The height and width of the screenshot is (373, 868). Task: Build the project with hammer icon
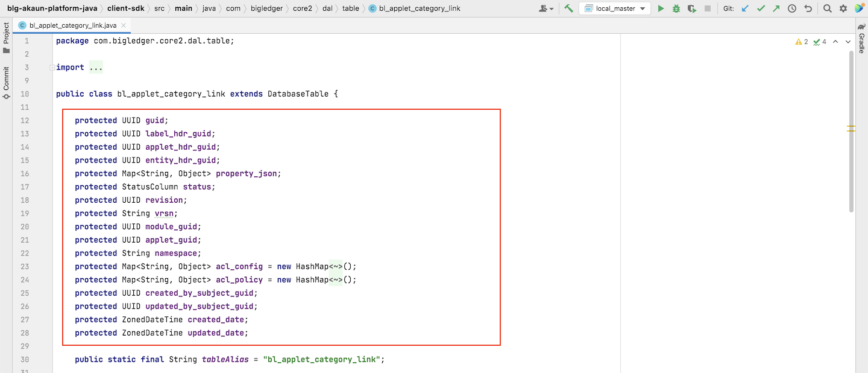tap(568, 8)
